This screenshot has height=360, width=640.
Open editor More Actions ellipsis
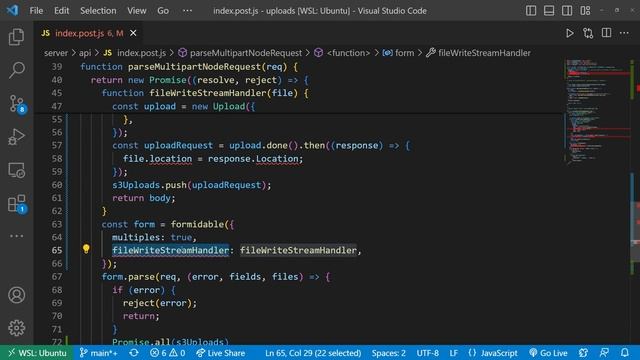624,33
